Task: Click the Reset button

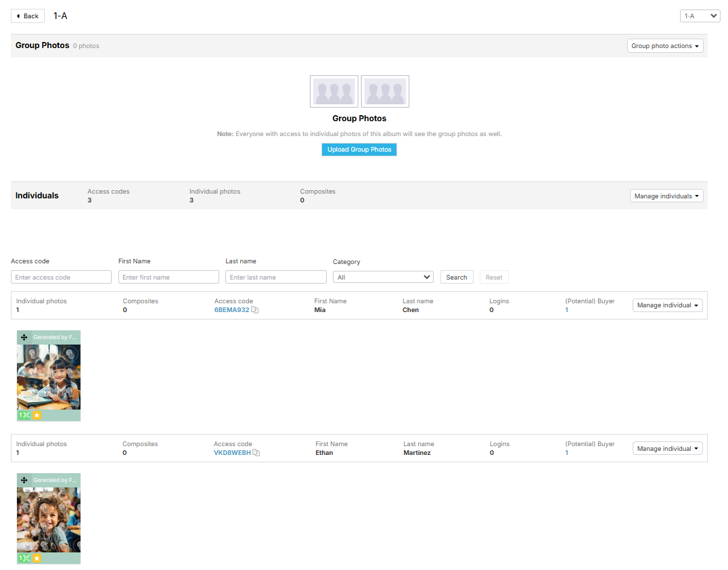Action: pos(493,278)
